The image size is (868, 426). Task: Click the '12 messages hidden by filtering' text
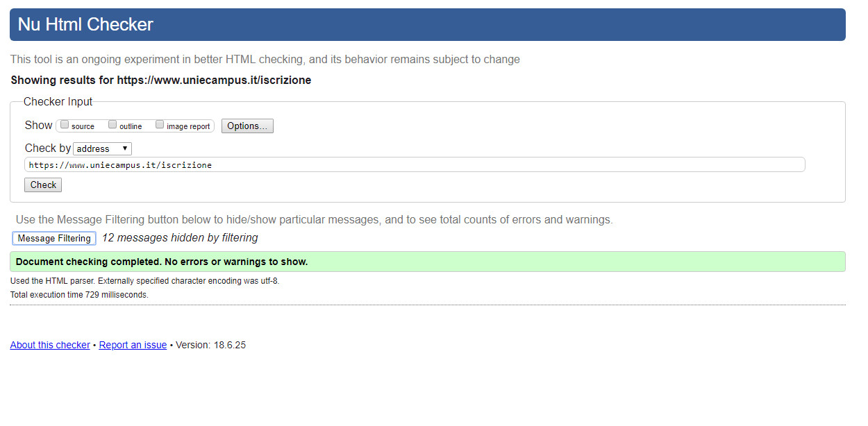[x=180, y=238]
